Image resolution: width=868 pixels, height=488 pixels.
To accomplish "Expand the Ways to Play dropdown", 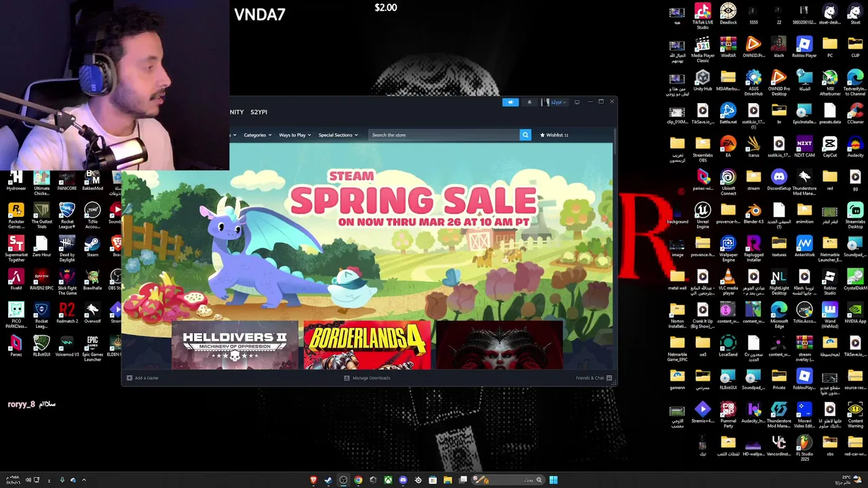I will (295, 135).
